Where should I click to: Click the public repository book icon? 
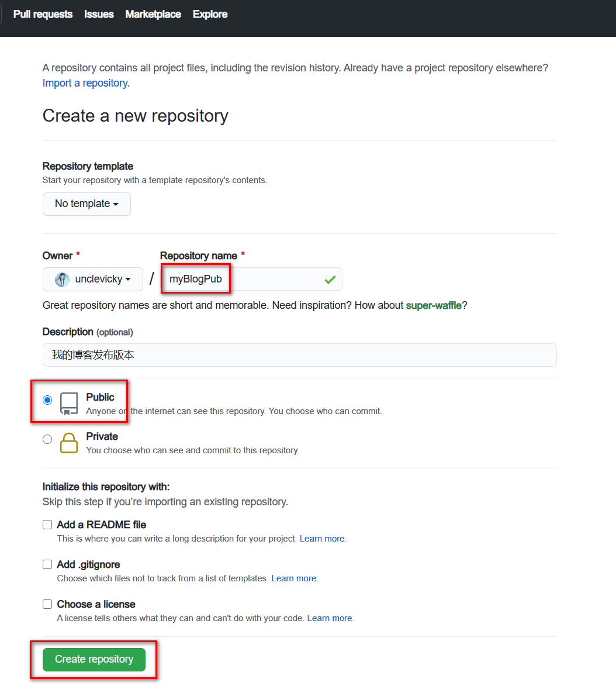click(69, 404)
